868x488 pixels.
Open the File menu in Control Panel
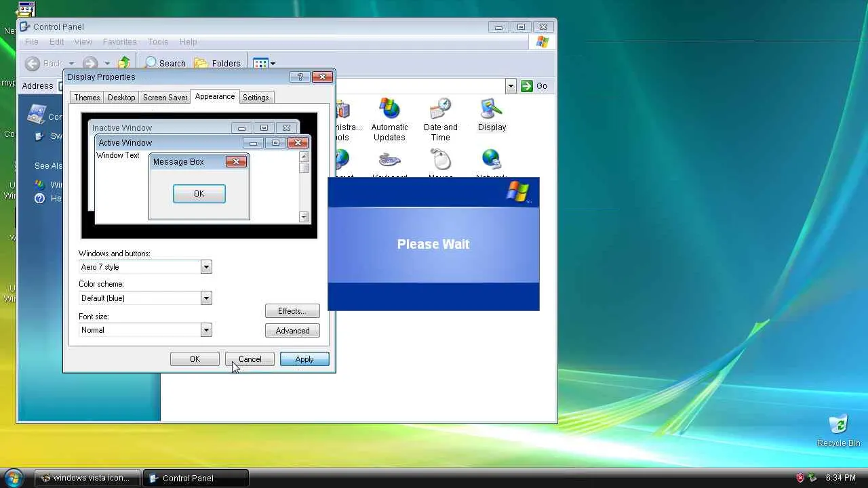coord(32,42)
